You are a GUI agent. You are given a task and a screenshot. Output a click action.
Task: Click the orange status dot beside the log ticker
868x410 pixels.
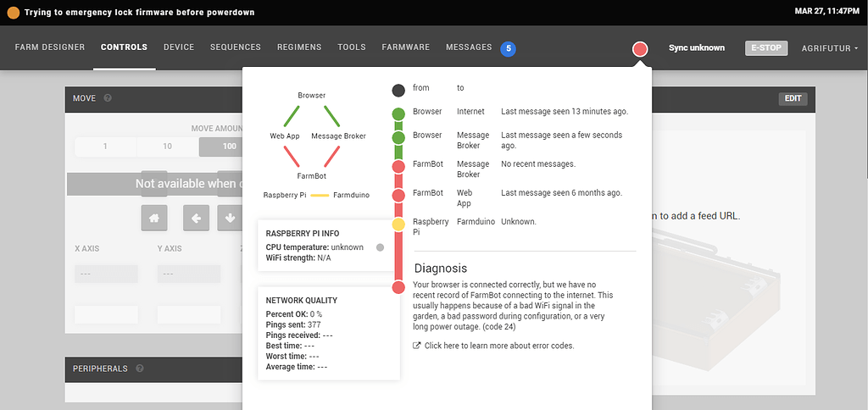(14, 12)
